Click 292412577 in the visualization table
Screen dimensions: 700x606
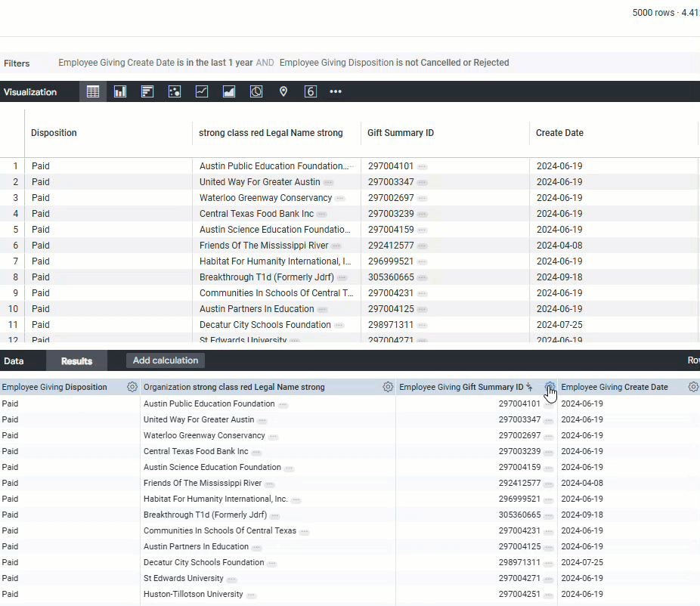[391, 246]
